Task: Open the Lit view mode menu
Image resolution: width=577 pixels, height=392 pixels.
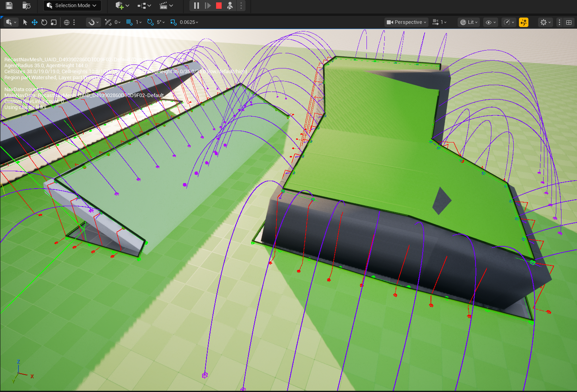Action: pos(469,22)
